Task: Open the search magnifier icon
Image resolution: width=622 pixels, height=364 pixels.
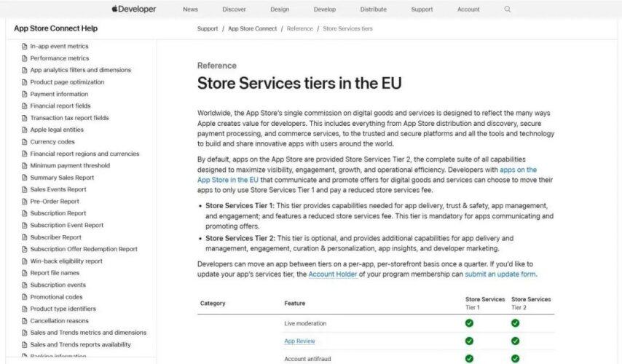Action: click(508, 9)
